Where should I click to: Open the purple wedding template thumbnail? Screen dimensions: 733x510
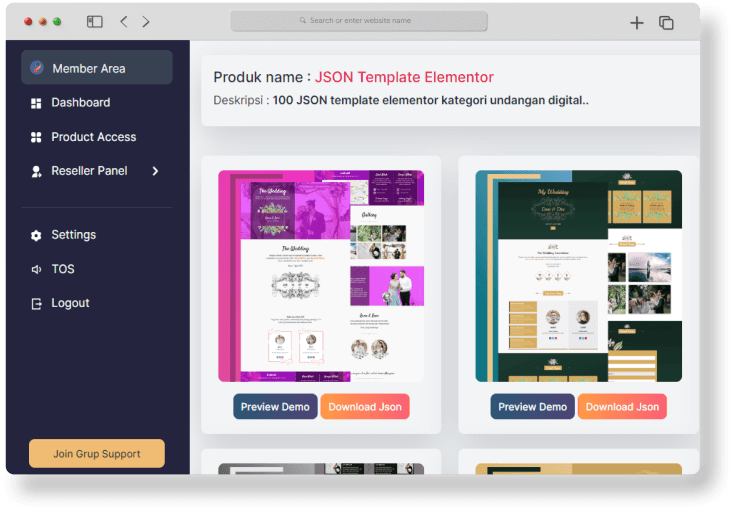[321, 276]
